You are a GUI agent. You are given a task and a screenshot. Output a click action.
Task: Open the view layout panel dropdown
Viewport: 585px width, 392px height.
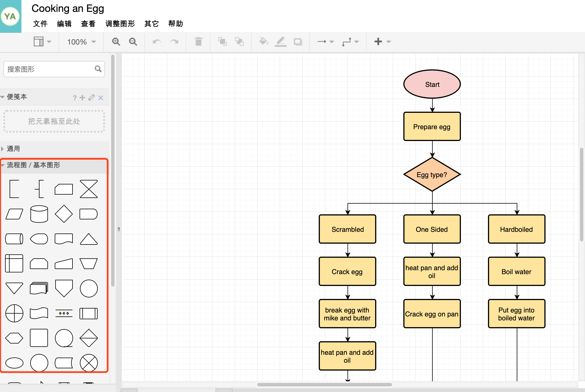tap(42, 42)
